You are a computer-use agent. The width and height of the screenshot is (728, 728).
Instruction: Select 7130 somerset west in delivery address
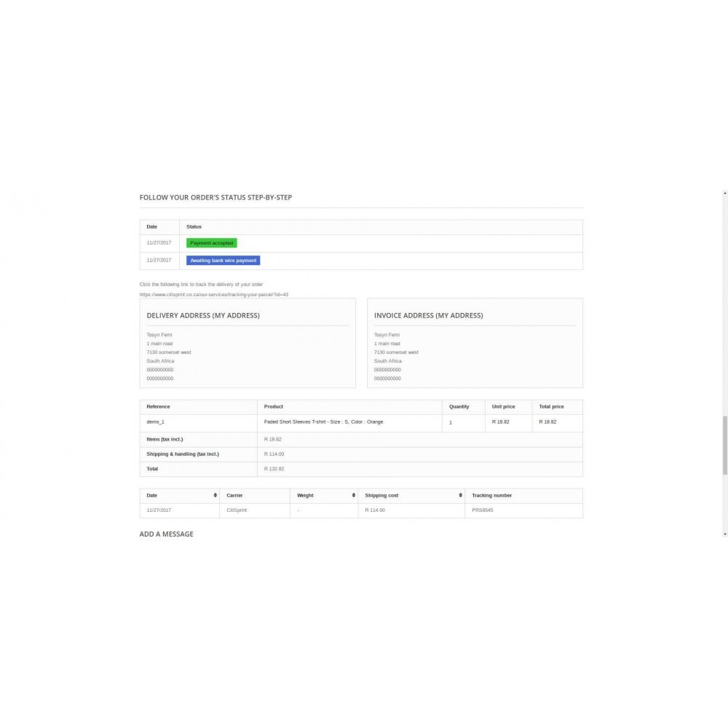click(x=169, y=352)
